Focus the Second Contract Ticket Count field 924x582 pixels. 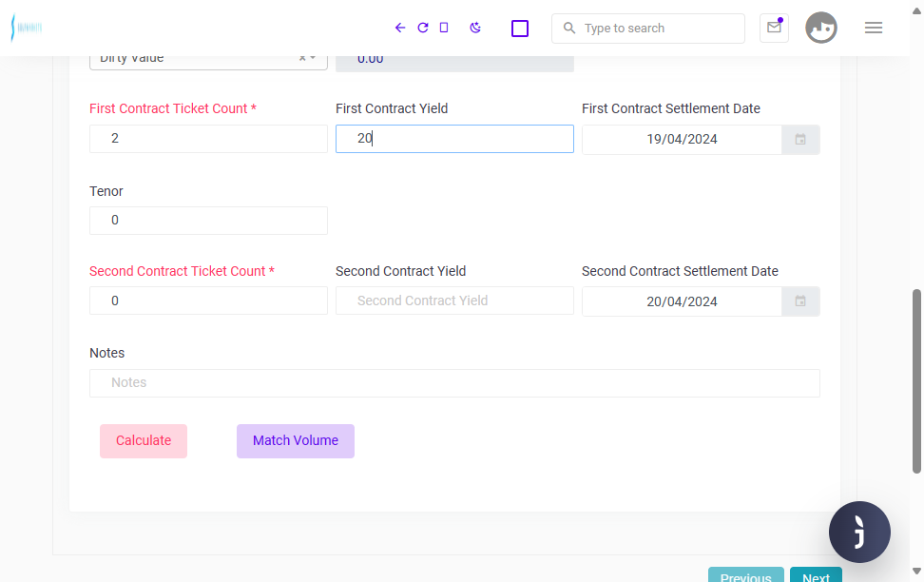[208, 301]
